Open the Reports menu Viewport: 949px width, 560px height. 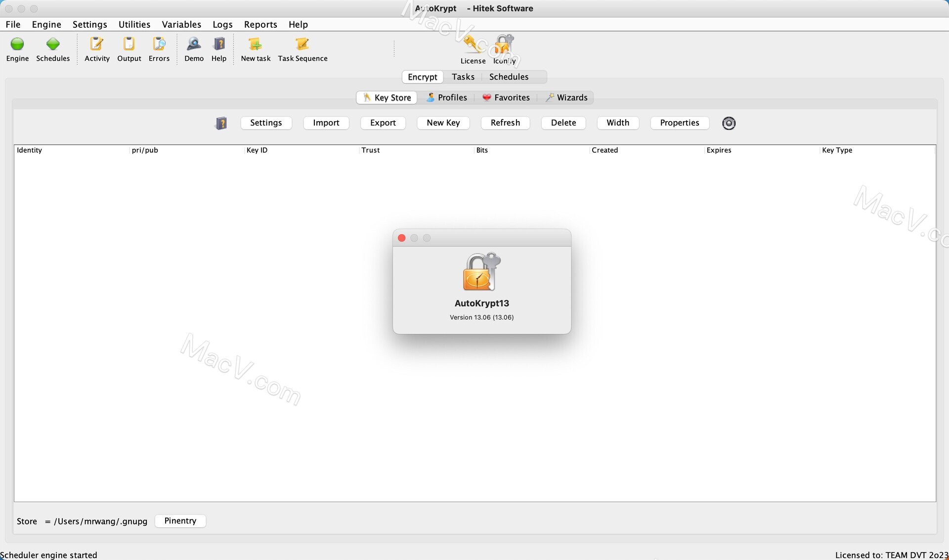tap(260, 24)
